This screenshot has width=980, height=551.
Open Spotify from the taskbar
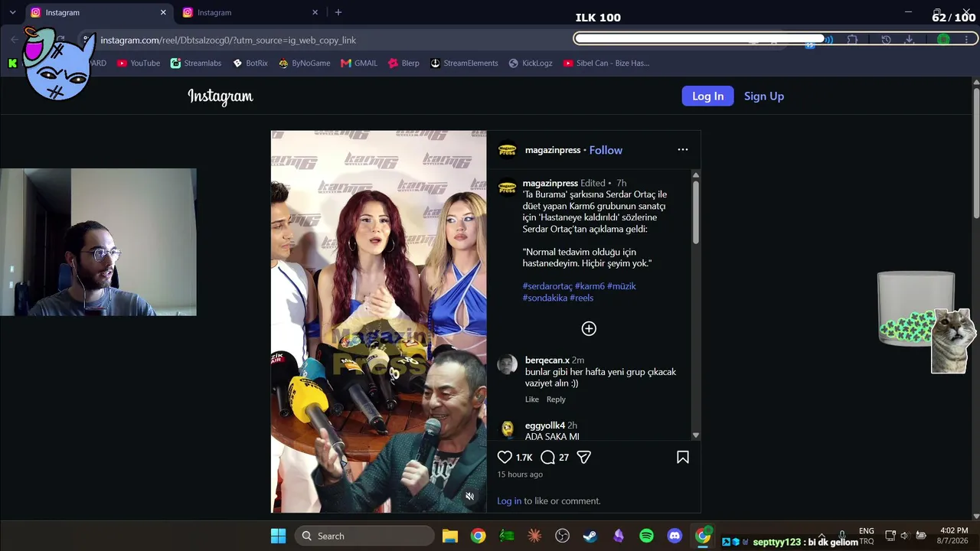(x=647, y=536)
